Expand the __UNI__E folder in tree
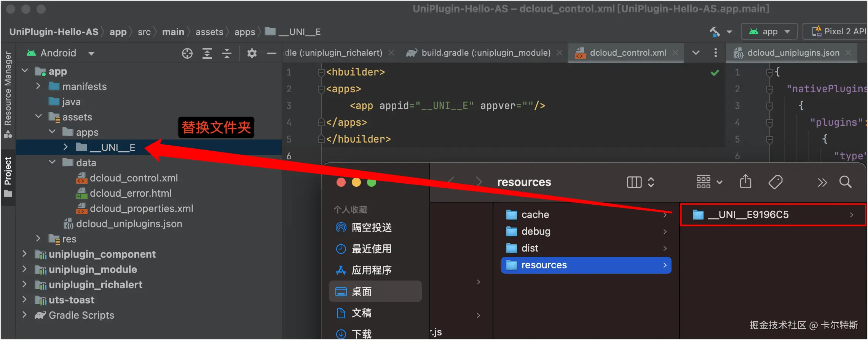868x340 pixels. 65,147
